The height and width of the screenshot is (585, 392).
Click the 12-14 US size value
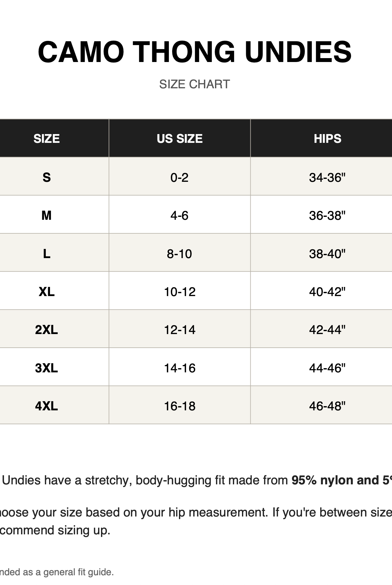point(180,330)
